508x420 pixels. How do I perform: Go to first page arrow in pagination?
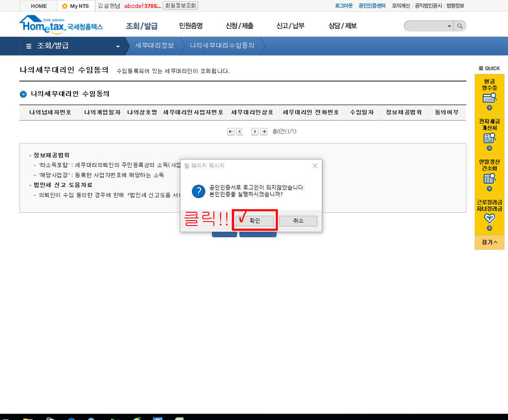[x=231, y=131]
